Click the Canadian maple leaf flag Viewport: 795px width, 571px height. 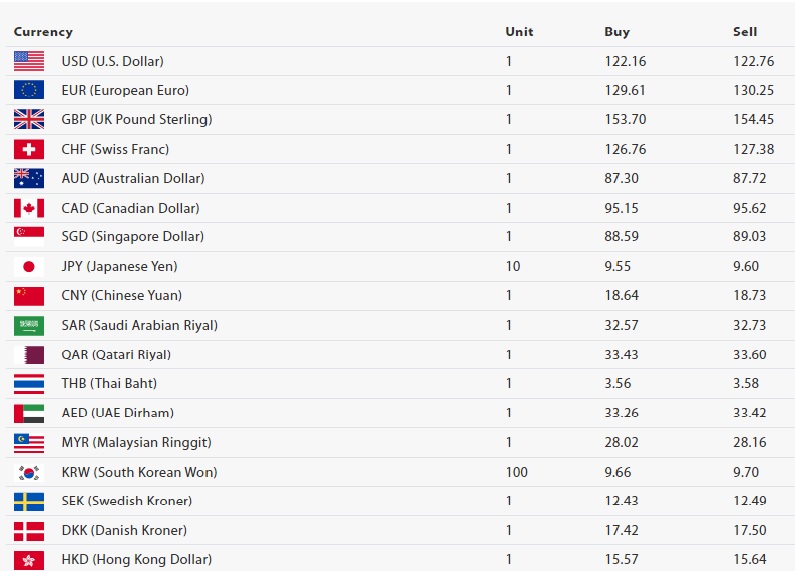pos(29,208)
